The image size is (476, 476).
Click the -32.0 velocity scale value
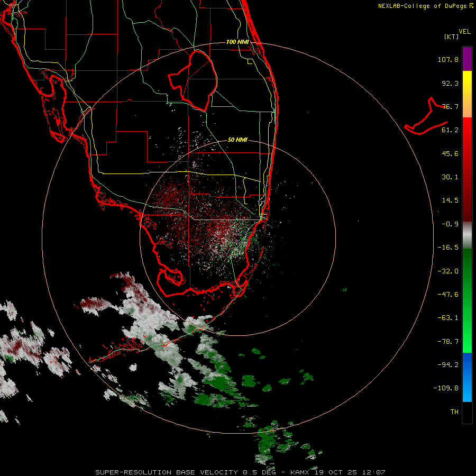point(448,271)
